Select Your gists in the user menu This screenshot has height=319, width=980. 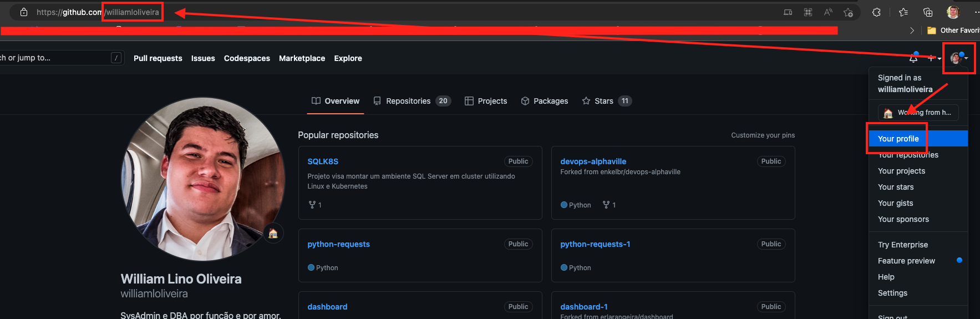click(895, 203)
